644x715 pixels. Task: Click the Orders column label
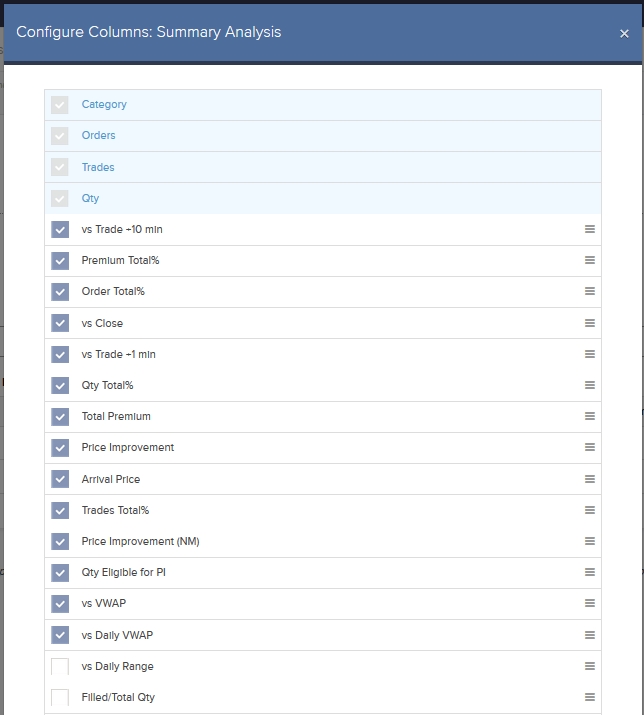[x=99, y=135]
